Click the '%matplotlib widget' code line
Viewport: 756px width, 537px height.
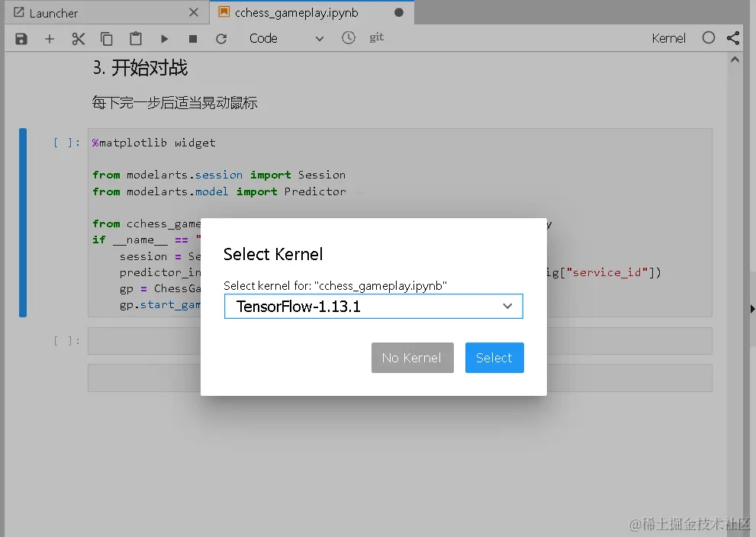point(154,143)
